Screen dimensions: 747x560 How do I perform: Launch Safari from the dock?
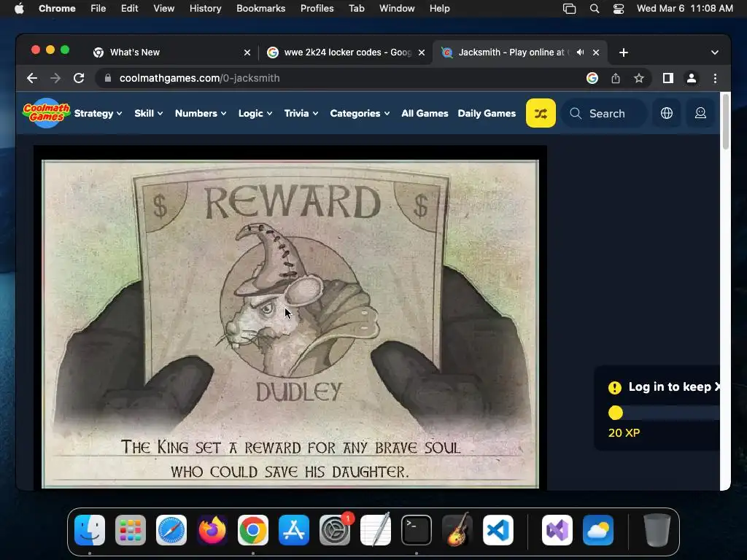click(171, 530)
